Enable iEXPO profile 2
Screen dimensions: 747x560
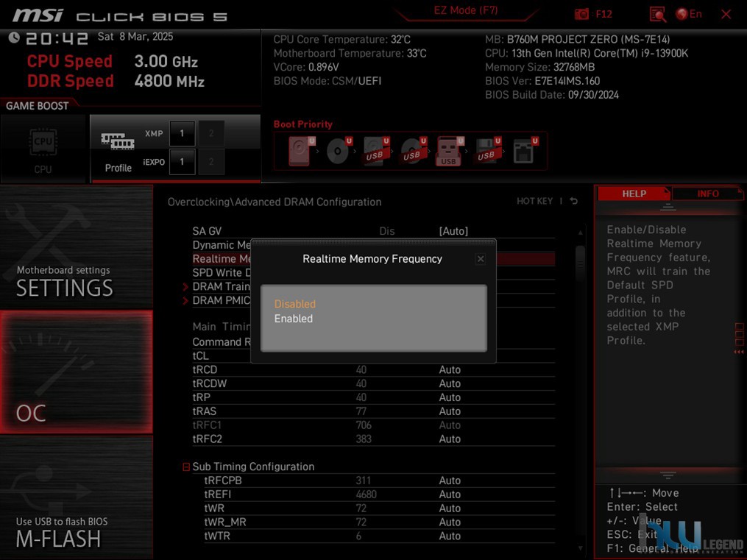pyautogui.click(x=211, y=162)
